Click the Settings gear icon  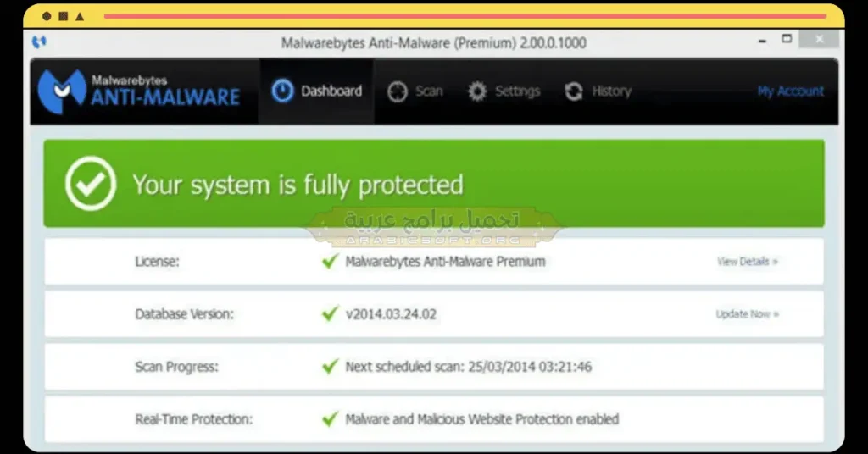(477, 91)
